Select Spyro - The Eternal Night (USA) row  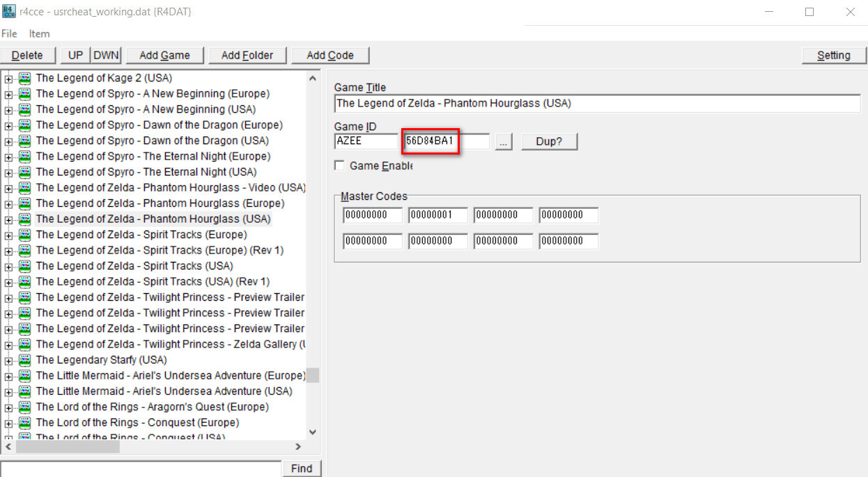pos(146,172)
